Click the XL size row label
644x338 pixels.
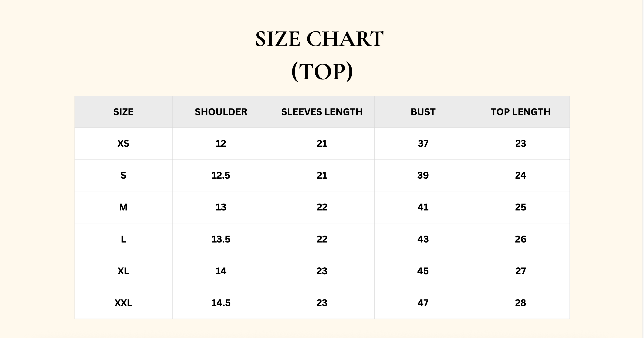tap(123, 271)
